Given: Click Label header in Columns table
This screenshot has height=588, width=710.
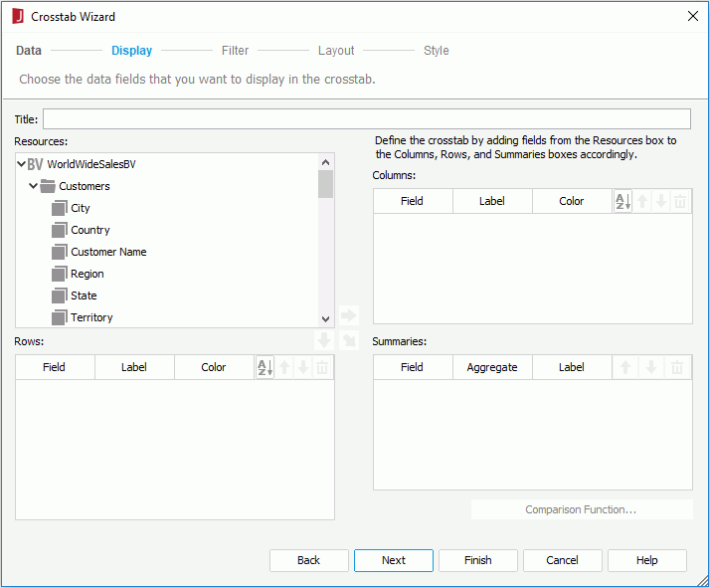Looking at the screenshot, I should 492,201.
